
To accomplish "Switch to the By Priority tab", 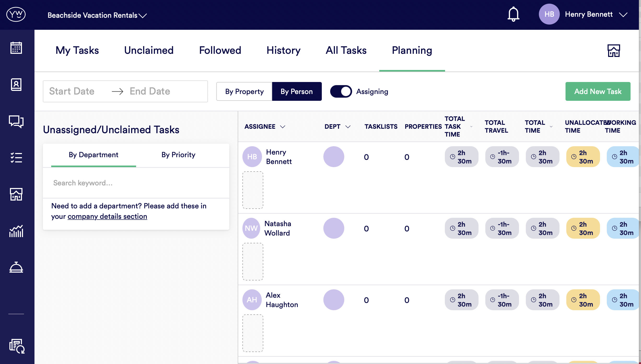I will click(x=178, y=155).
